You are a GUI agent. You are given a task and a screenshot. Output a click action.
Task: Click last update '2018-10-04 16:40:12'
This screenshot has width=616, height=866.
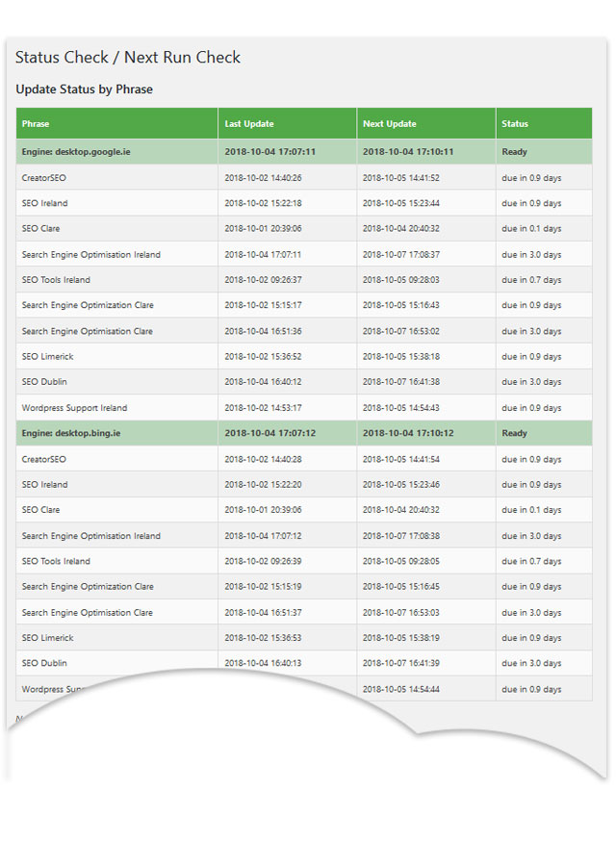point(263,382)
